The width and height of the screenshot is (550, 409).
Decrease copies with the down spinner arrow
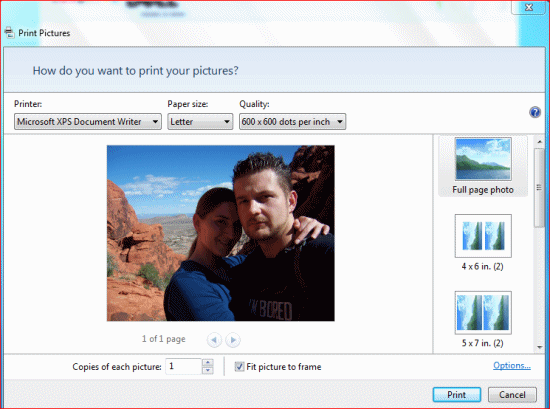pos(208,370)
